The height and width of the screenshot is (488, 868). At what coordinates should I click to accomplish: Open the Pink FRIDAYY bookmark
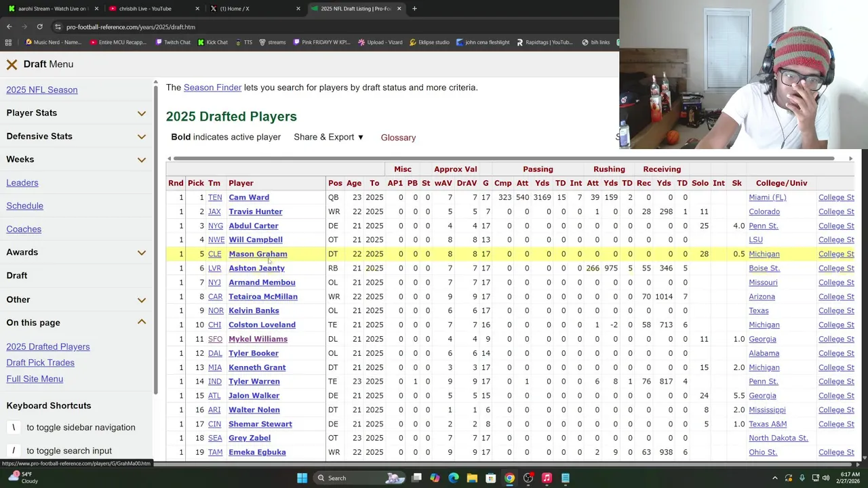pyautogui.click(x=321, y=42)
